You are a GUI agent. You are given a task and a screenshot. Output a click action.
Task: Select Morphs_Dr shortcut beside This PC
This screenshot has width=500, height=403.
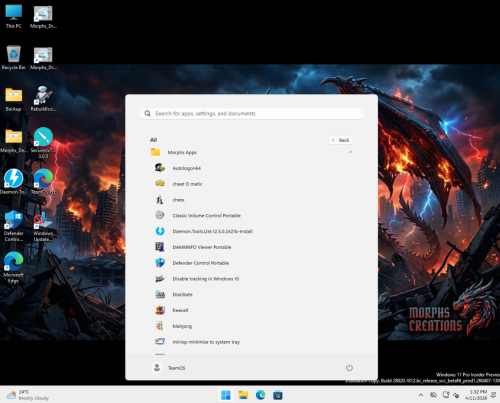tap(43, 16)
